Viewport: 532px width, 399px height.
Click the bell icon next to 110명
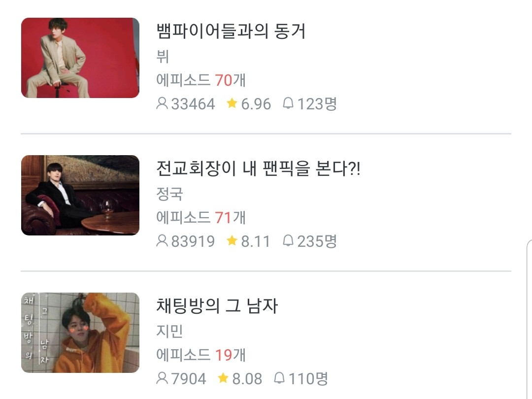click(279, 378)
